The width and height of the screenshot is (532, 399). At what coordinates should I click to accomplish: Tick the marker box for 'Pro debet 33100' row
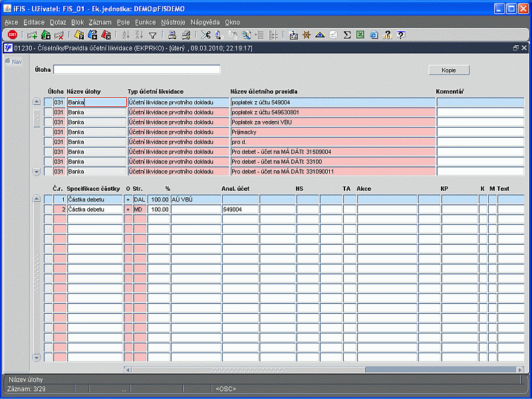48,162
